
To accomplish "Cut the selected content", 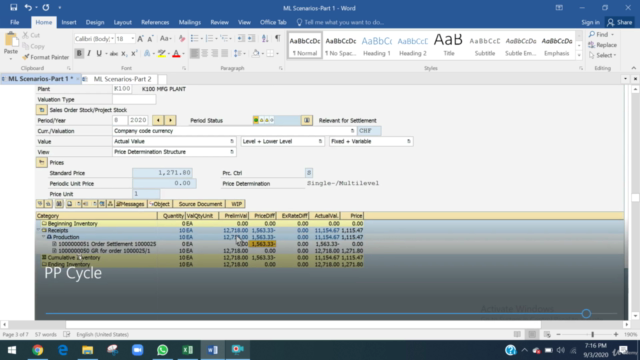I will 31,35.
